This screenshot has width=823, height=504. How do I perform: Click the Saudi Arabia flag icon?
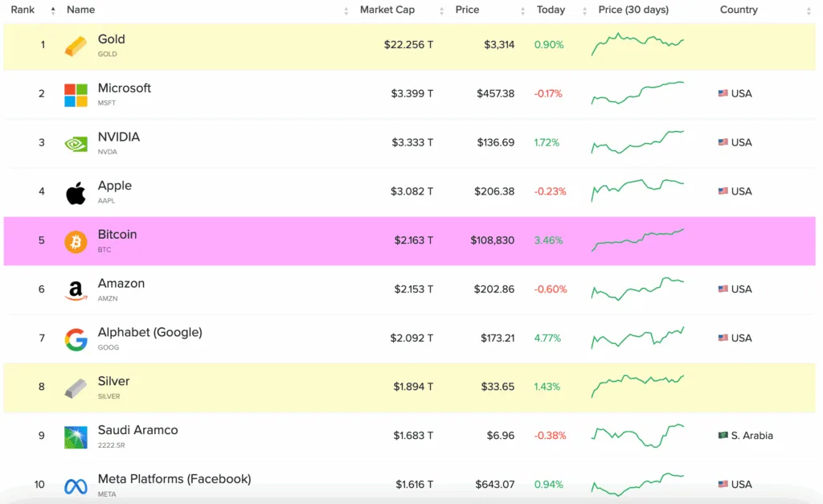(723, 435)
